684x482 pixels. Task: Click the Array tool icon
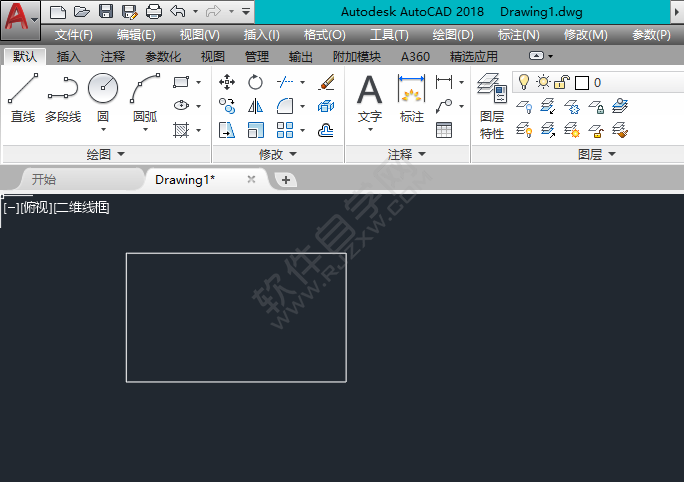pyautogui.click(x=285, y=130)
